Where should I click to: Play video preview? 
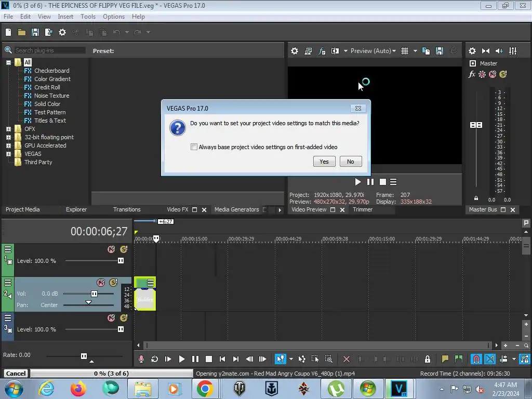point(357,182)
